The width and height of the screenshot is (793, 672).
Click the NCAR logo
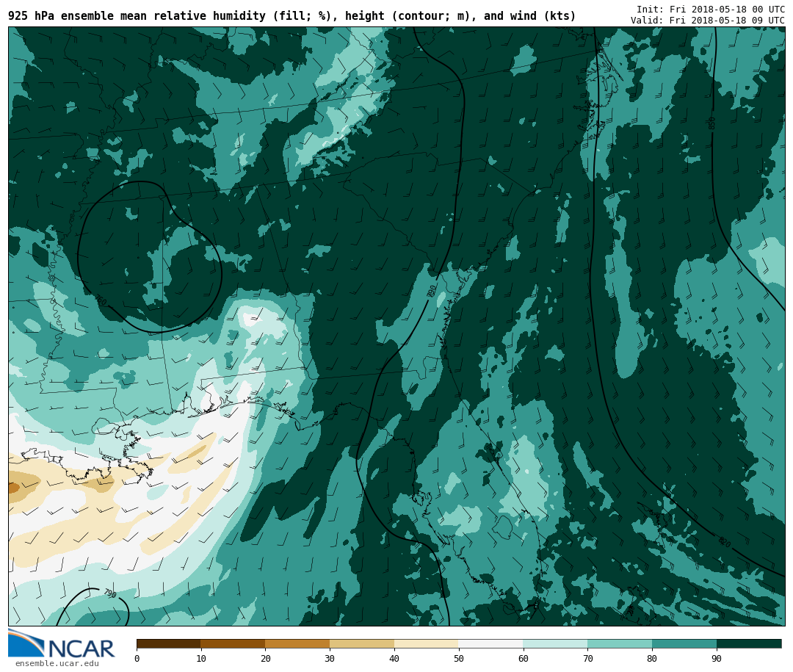(62, 643)
